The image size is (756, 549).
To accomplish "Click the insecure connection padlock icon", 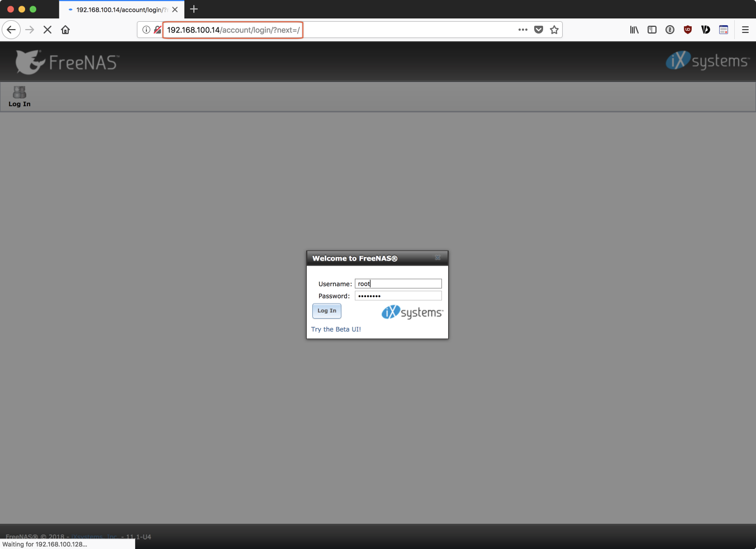I will [x=158, y=30].
